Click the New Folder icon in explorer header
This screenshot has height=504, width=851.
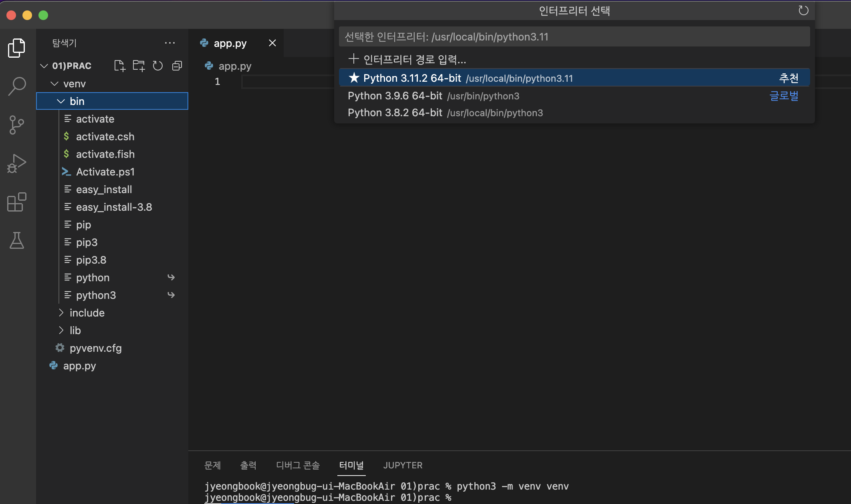139,66
